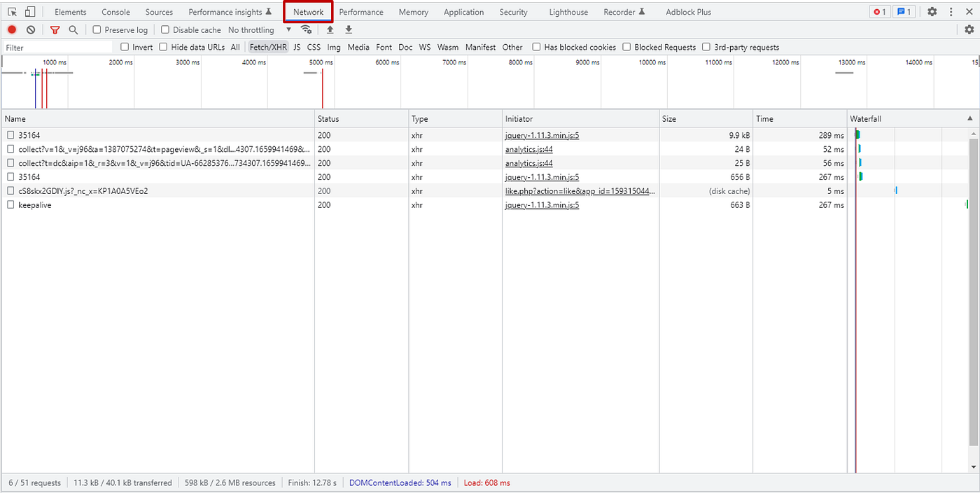
Task: Select the JS filter type button
Action: click(297, 48)
